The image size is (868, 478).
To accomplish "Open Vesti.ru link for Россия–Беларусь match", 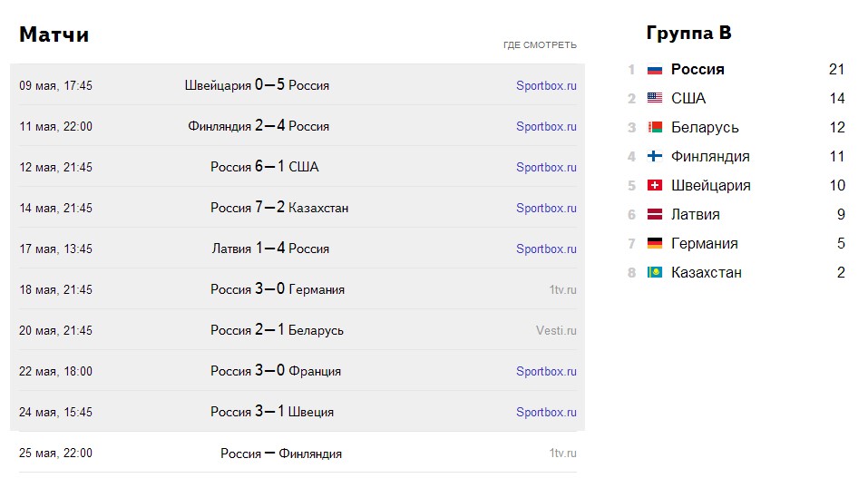I will click(556, 331).
